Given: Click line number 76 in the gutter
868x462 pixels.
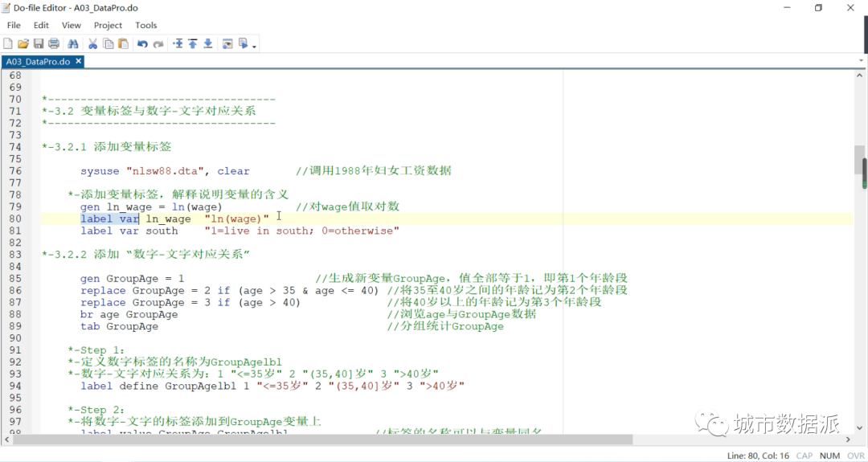Looking at the screenshot, I should pos(15,171).
